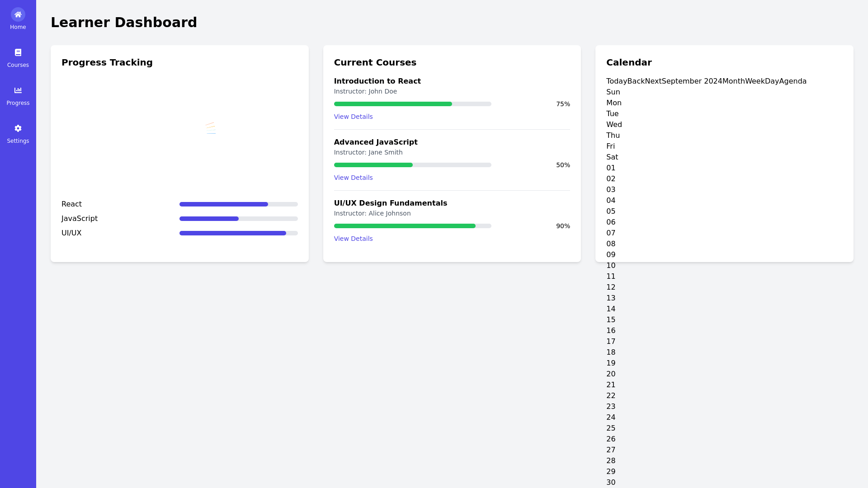
Task: View Details for Advanced JavaScript
Action: coord(353,178)
